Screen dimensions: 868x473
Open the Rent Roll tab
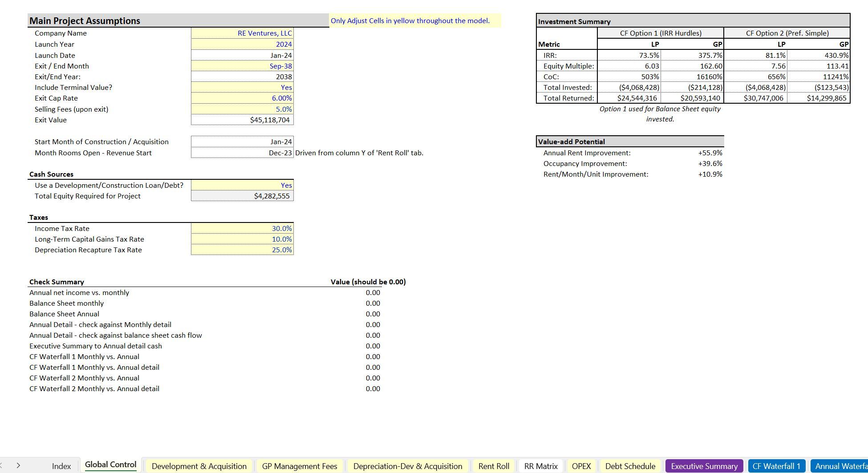[494, 466]
